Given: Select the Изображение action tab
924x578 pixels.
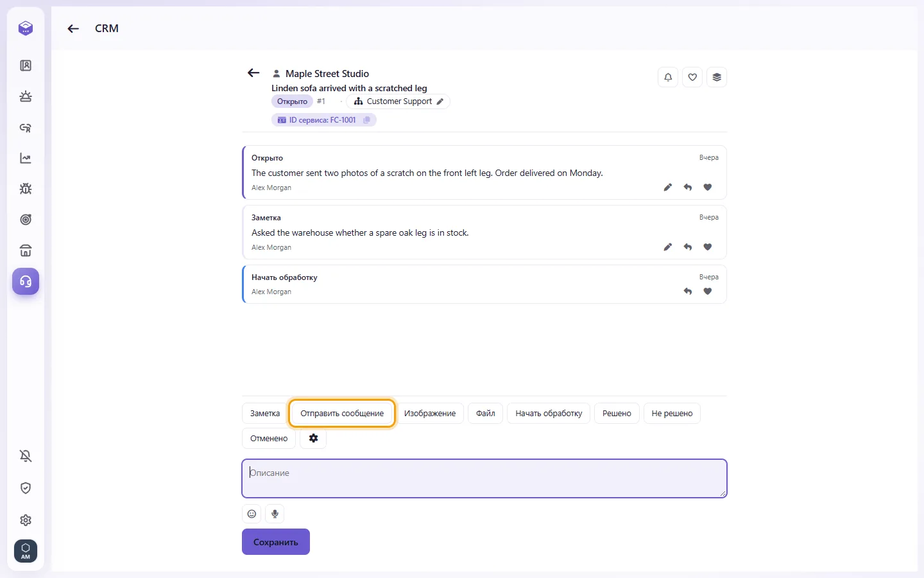Looking at the screenshot, I should pos(430,414).
